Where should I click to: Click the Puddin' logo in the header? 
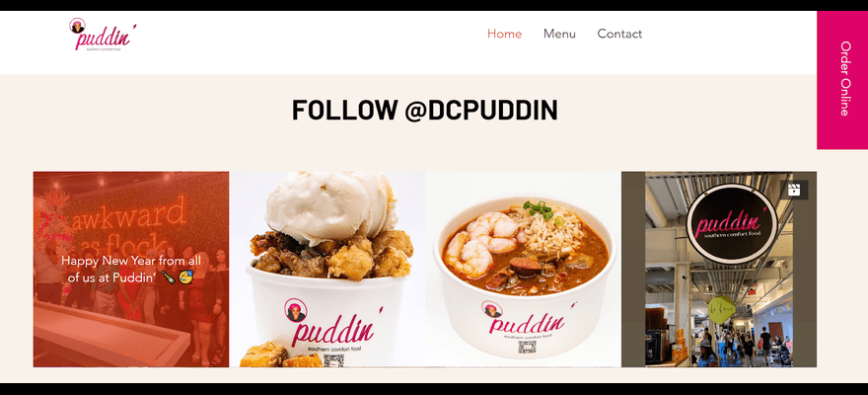tap(103, 35)
